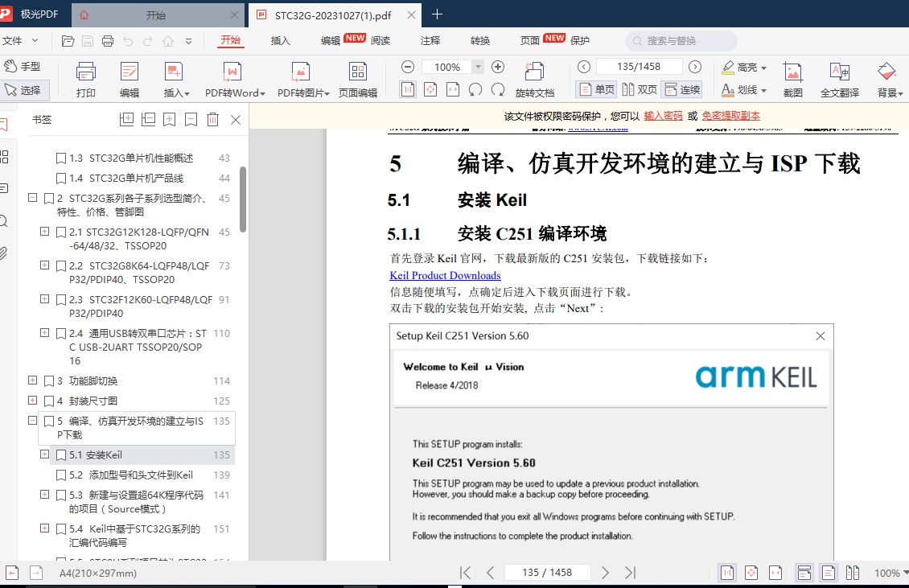Screen dimensions: 909x588
Task: Click next page arrow in status bar
Action: tap(605, 573)
